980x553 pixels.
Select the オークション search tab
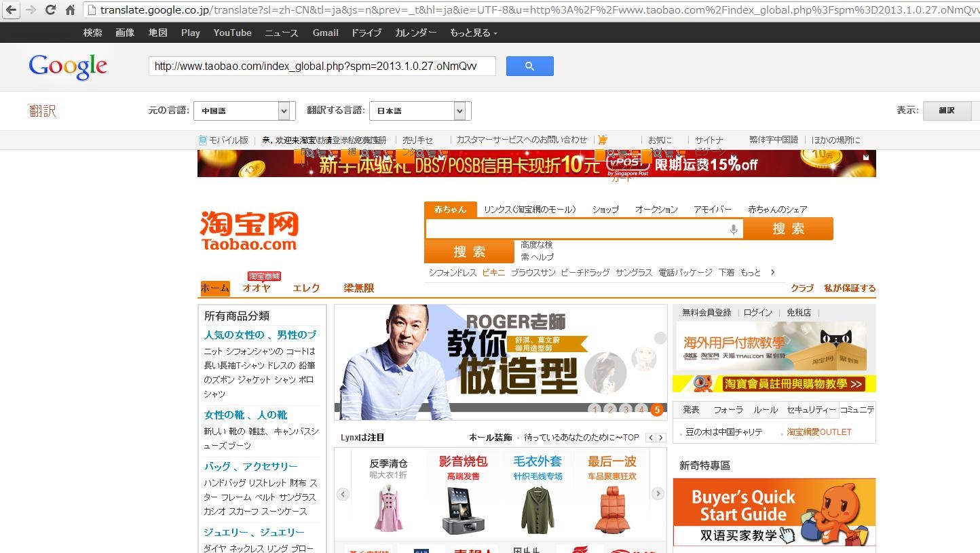[x=656, y=210]
